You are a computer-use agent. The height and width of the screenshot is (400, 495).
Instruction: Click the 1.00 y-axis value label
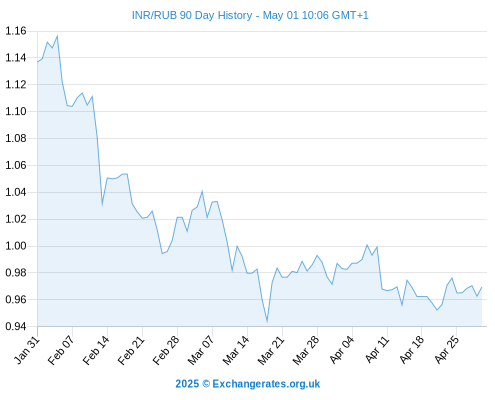[16, 246]
